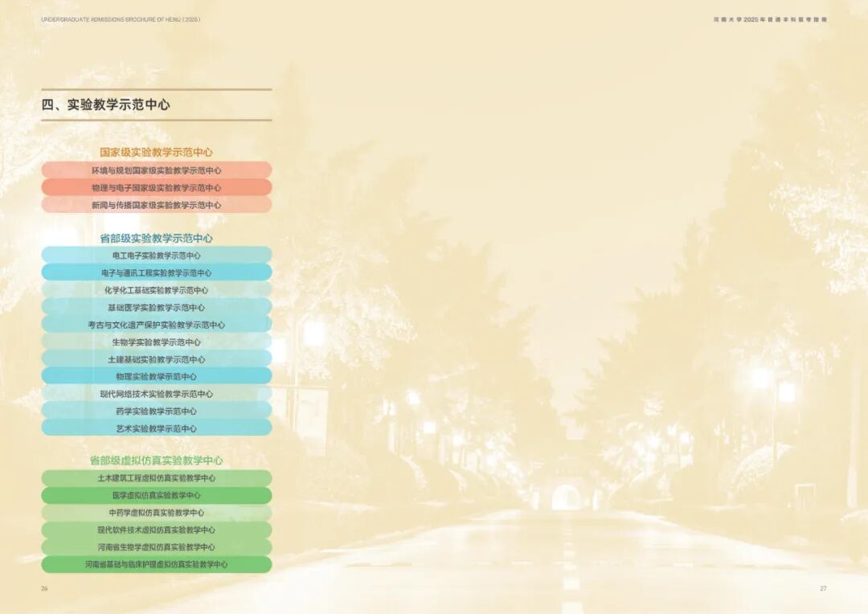Image resolution: width=868 pixels, height=614 pixels.
Task: Select the 考古与文化遗产保护实验教学示范中心 row
Action: click(x=157, y=325)
